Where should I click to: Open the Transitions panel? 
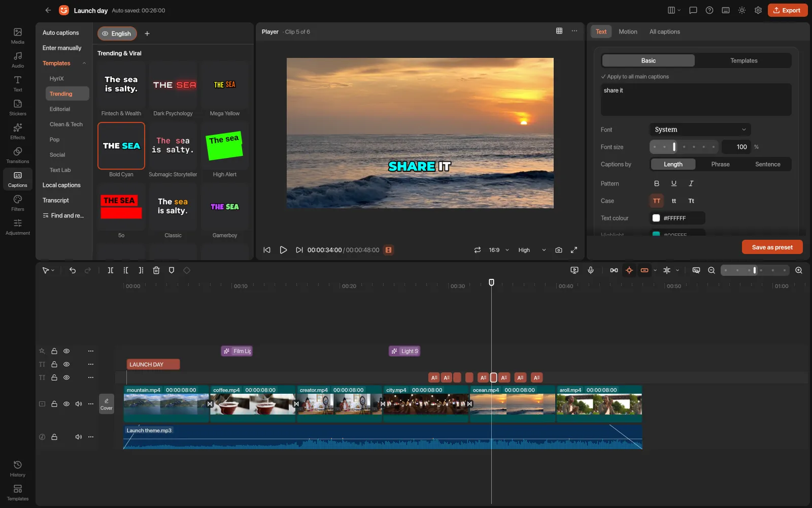18,155
